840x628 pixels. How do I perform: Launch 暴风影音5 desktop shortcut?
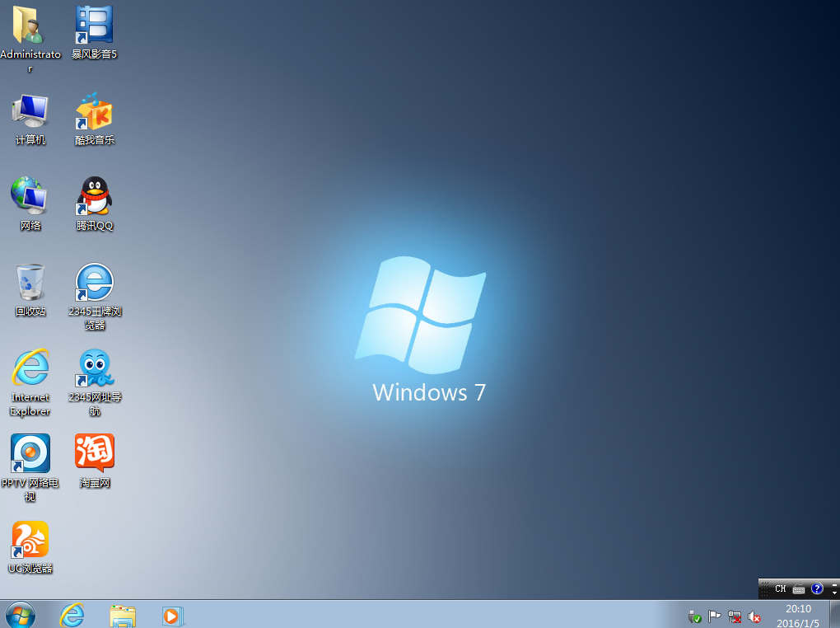click(94, 32)
